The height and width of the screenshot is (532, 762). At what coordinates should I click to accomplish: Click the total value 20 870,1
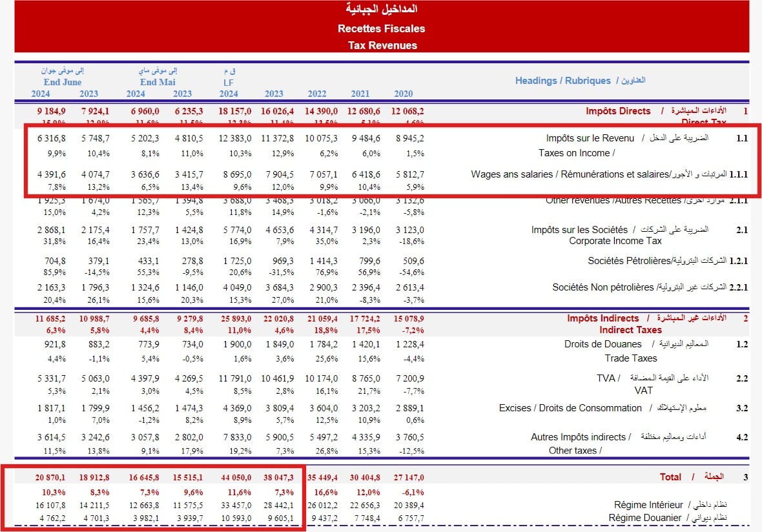50,477
